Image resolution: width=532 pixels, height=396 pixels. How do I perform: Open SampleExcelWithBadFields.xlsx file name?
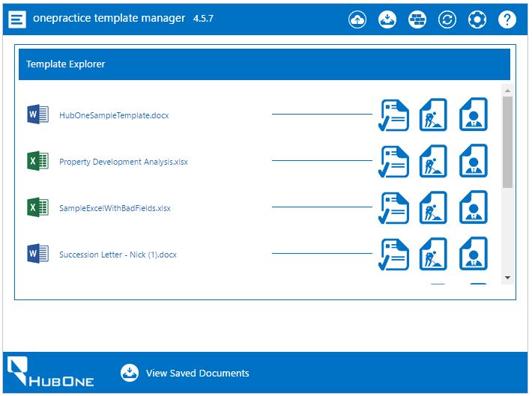115,208
